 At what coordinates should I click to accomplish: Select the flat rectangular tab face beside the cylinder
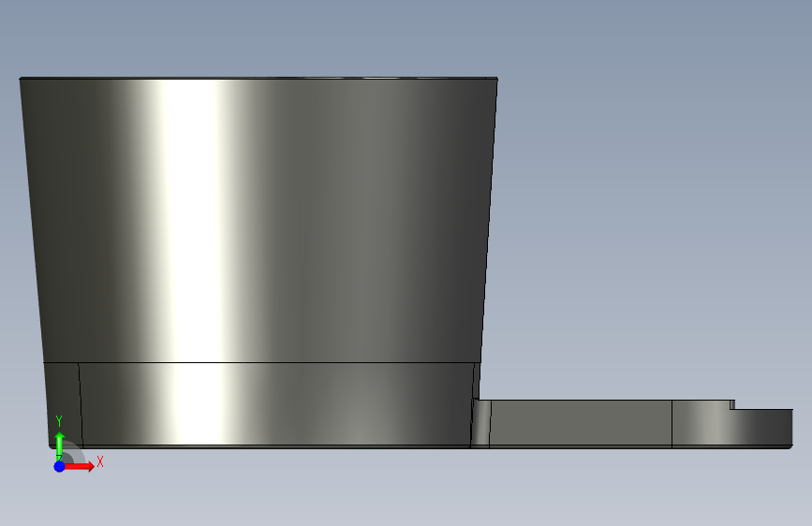(580, 423)
